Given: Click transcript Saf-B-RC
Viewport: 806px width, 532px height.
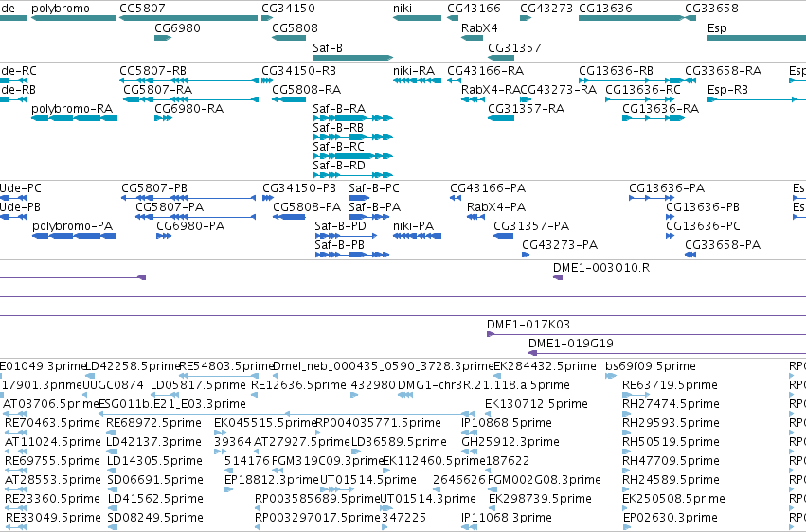Looking at the screenshot, I should click(x=339, y=147).
